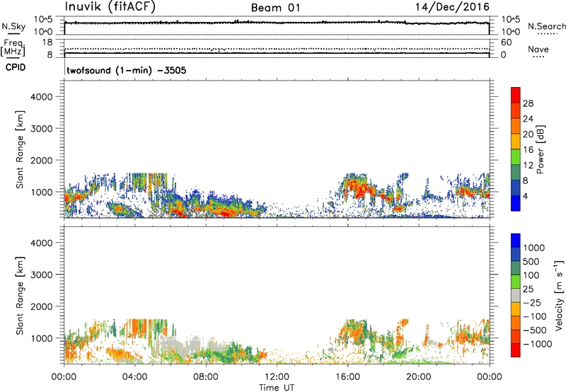The height and width of the screenshot is (392, 566).
Task: Click the Slant Range label of Velocity panel
Action: (x=20, y=295)
